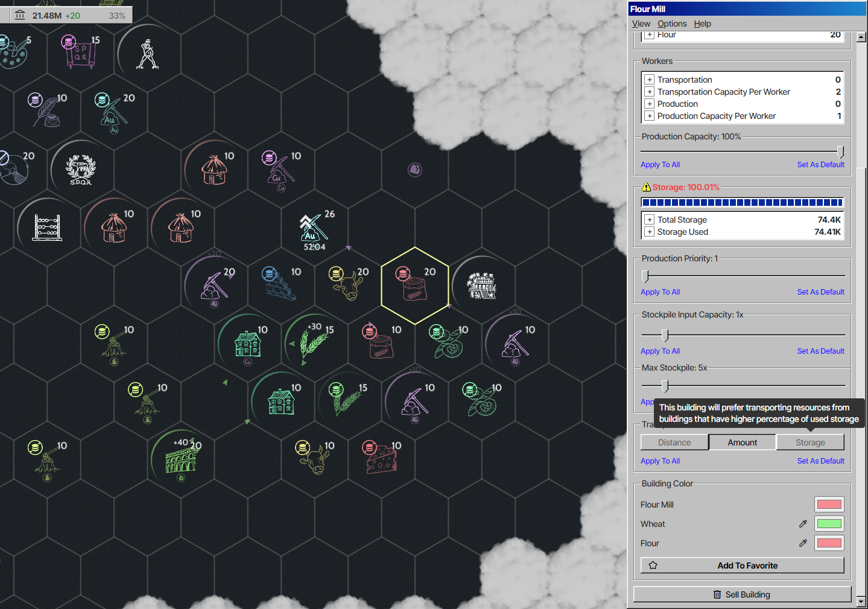Click panel scrollbar up arrow

tap(861, 37)
